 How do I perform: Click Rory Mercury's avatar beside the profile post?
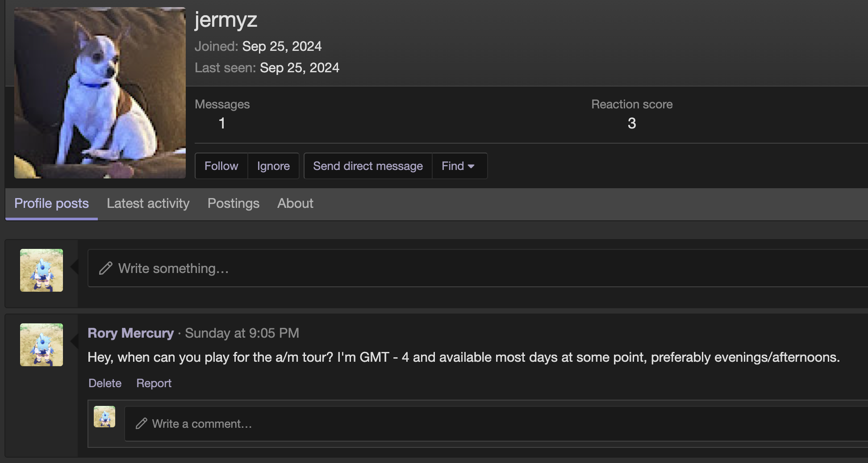pos(42,345)
